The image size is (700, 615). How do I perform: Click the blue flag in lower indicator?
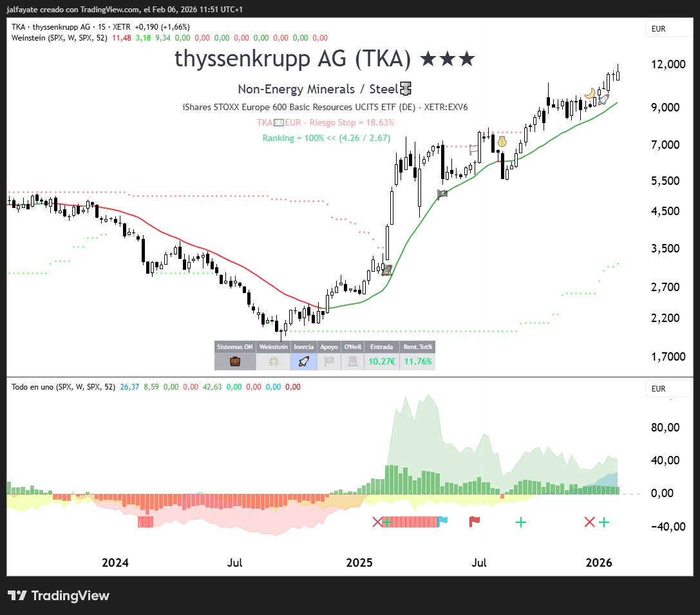click(x=442, y=520)
